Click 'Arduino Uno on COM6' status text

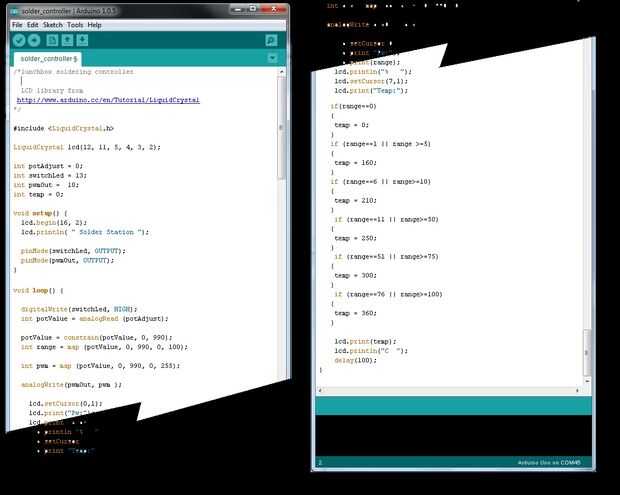coord(549,462)
